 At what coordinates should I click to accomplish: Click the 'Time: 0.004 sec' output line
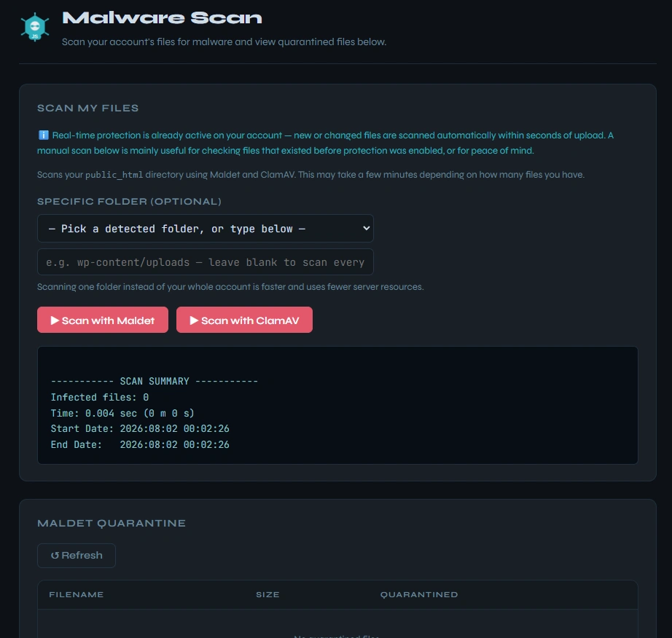coord(122,413)
